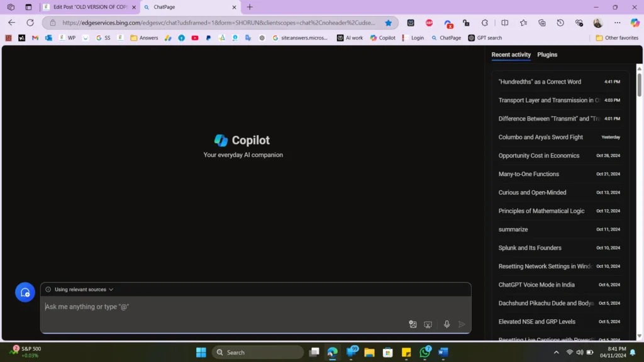
Task: Open 'Opportunity Cost in Economics' chat
Action: click(559, 156)
